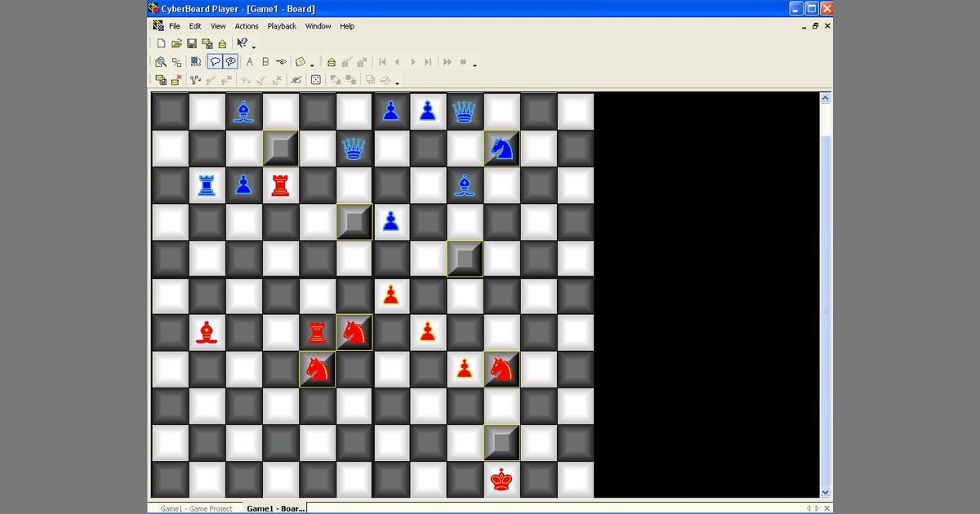Click the vertical scrollbar down arrow
This screenshot has height=514, width=980.
(x=826, y=491)
